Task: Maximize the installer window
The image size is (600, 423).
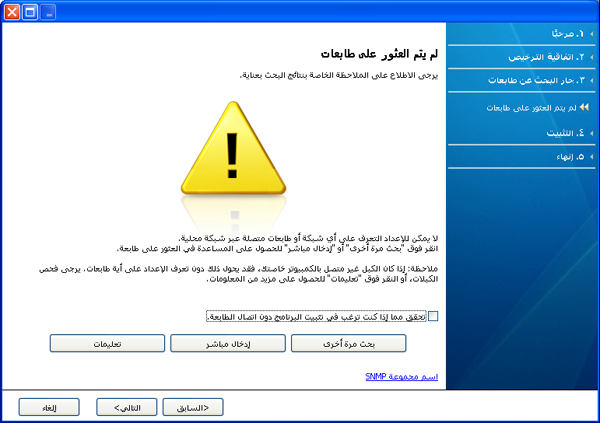Action: tap(30, 12)
